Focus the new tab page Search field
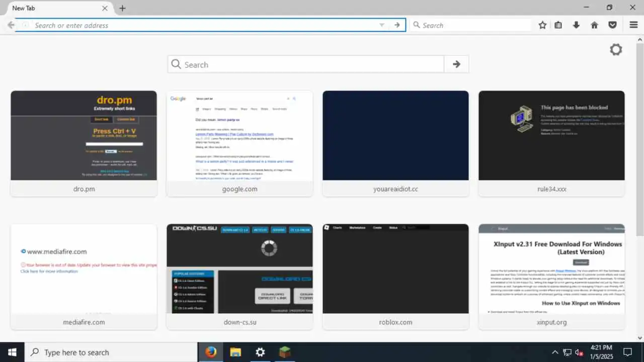The height and width of the screenshot is (362, 644). tap(306, 64)
